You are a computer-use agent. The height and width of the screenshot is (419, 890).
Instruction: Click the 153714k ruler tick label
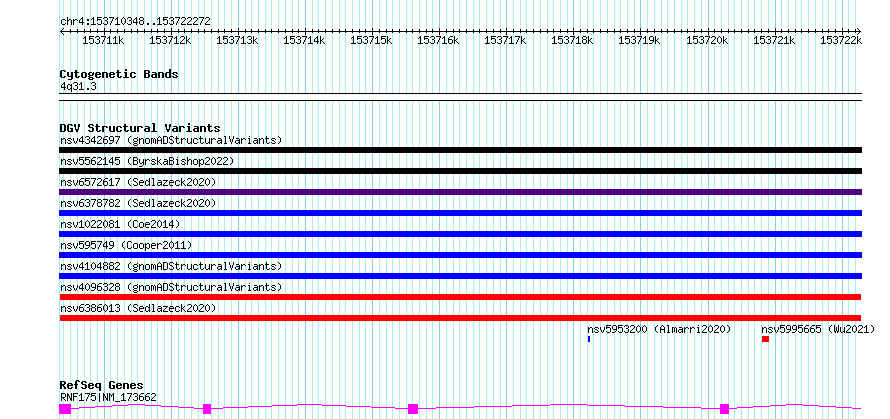(x=304, y=40)
